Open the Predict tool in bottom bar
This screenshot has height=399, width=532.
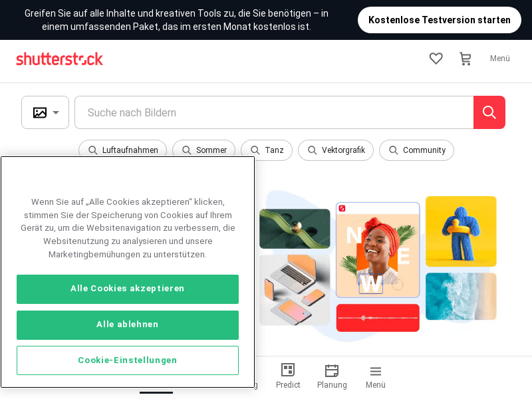click(288, 376)
